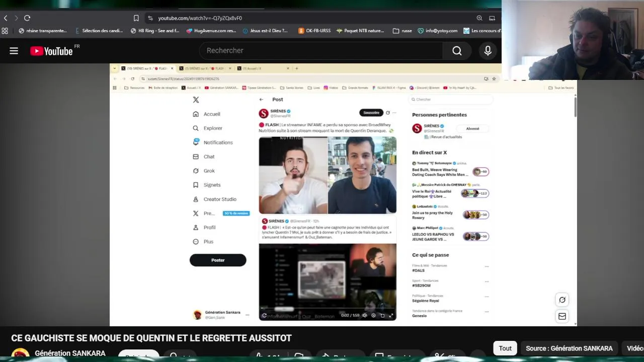Viewport: 644px width, 362px height.
Task: Click the youtube.com address bar URL
Action: click(200, 18)
